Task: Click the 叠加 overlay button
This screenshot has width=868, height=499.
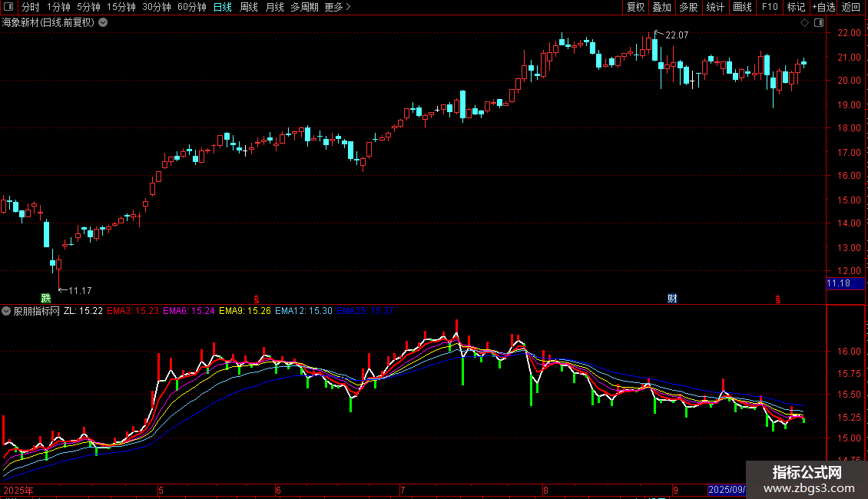Action: [661, 7]
